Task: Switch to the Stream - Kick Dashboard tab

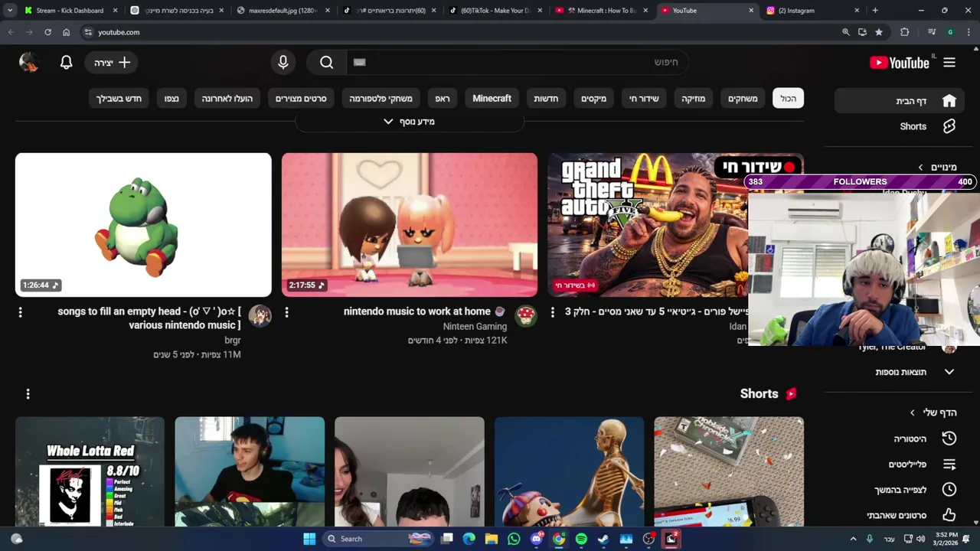Action: click(70, 11)
